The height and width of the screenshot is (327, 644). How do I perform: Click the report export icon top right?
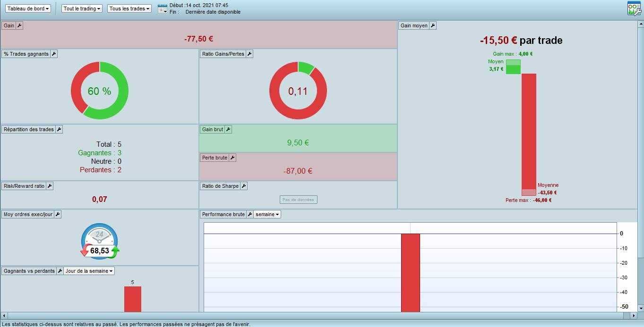634,8
